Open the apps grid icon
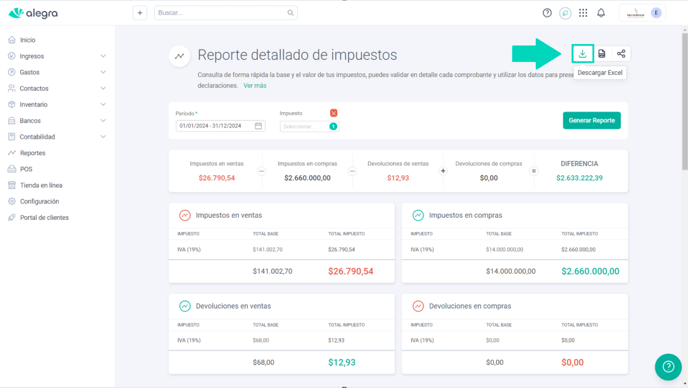Screen dimensions: 688x388 click(x=583, y=13)
